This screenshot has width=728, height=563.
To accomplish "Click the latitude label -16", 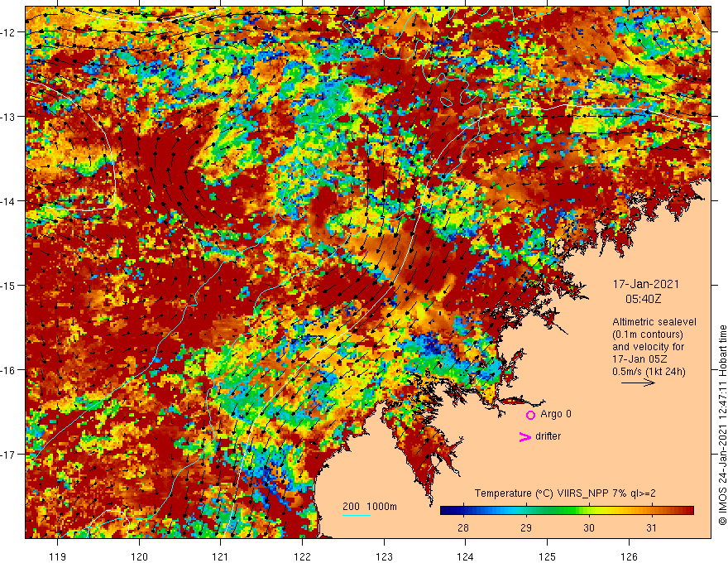I will tap(9, 370).
